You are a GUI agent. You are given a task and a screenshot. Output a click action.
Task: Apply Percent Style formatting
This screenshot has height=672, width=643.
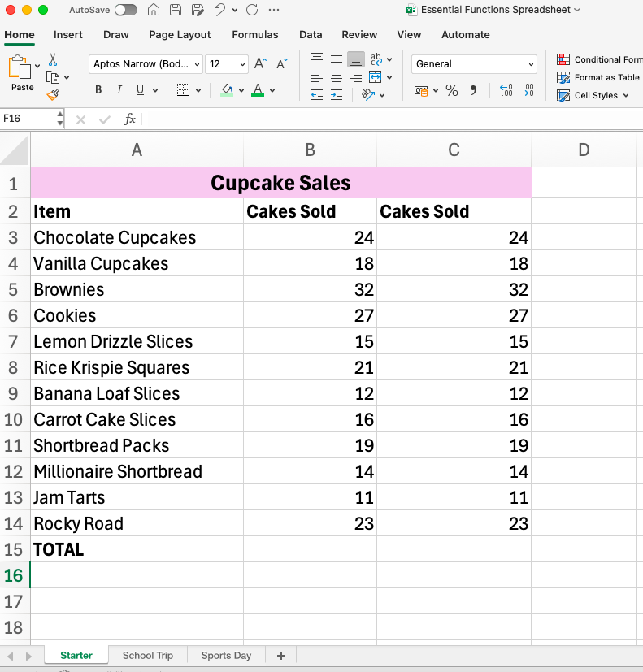(x=452, y=90)
